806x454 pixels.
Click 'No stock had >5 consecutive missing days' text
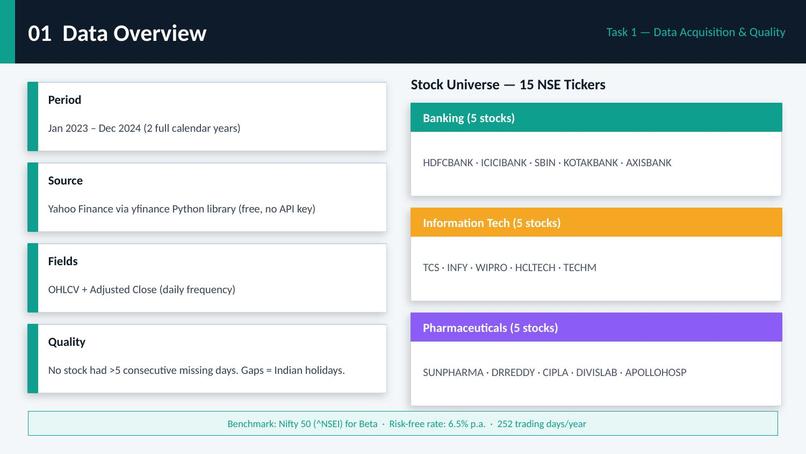tap(143, 370)
